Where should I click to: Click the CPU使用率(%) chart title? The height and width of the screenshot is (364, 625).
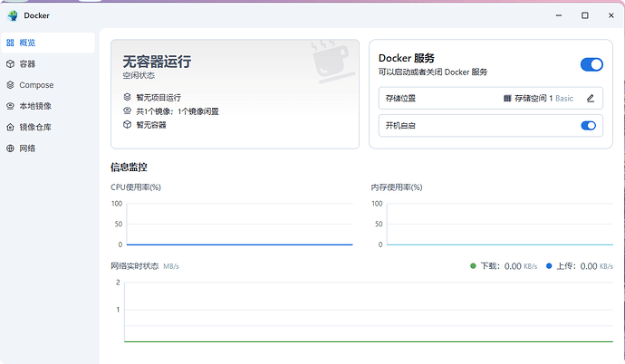coord(136,187)
